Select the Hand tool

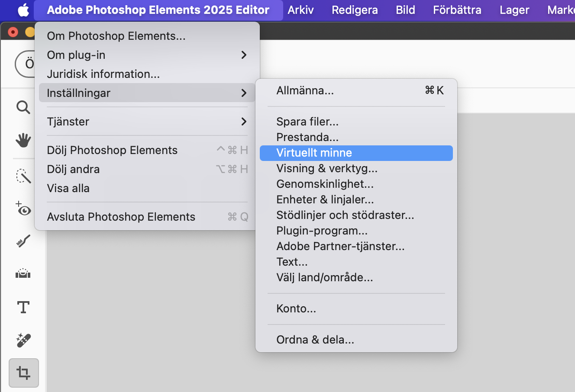pyautogui.click(x=23, y=140)
